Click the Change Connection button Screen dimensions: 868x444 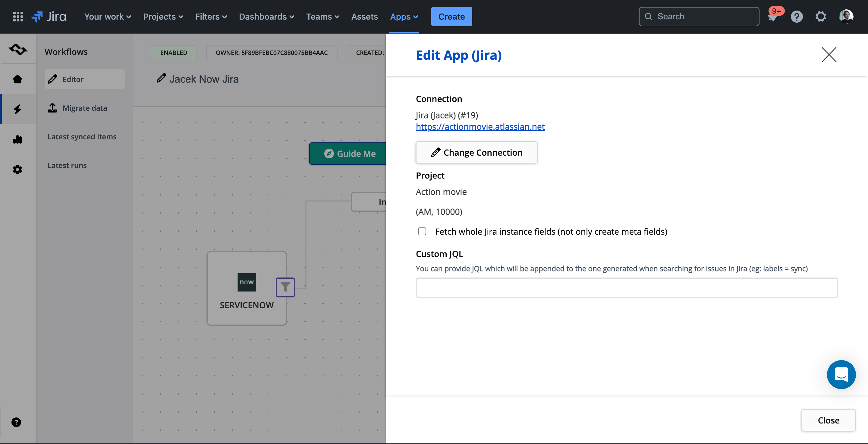(476, 152)
